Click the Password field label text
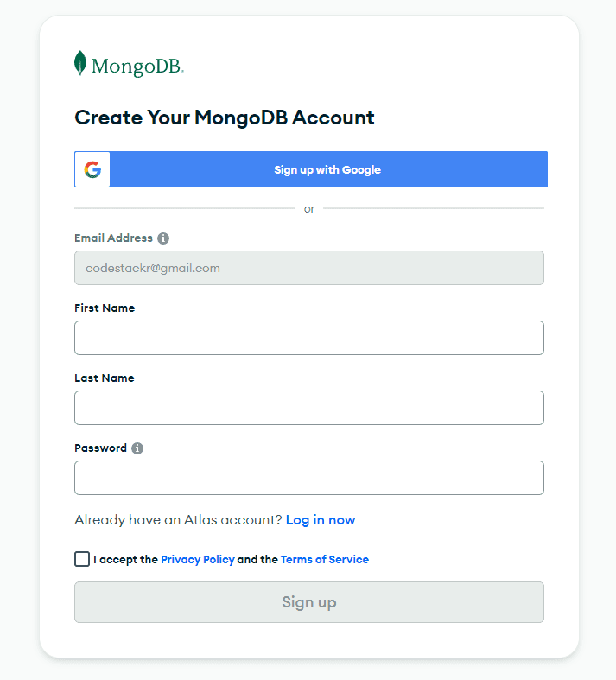Viewport: 616px width, 680px height. click(100, 448)
